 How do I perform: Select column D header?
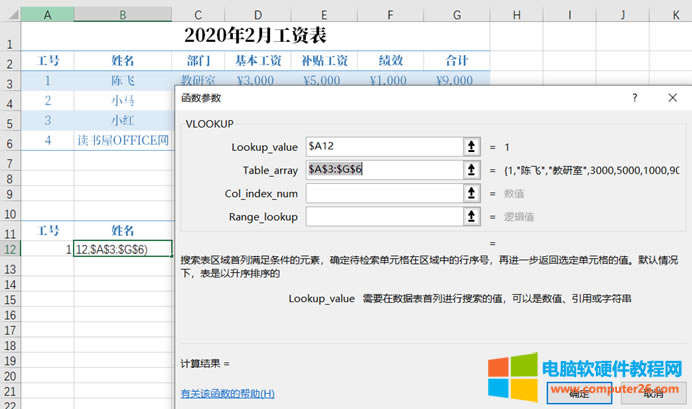point(258,15)
